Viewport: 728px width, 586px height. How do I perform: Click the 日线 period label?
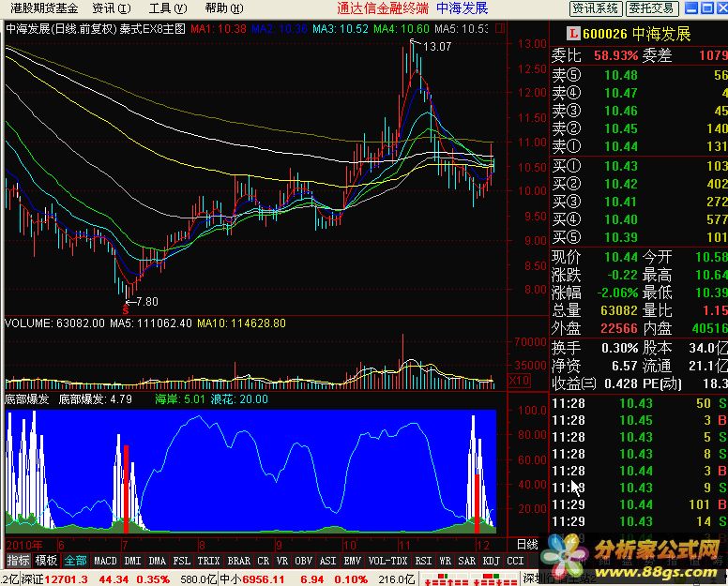[527, 544]
